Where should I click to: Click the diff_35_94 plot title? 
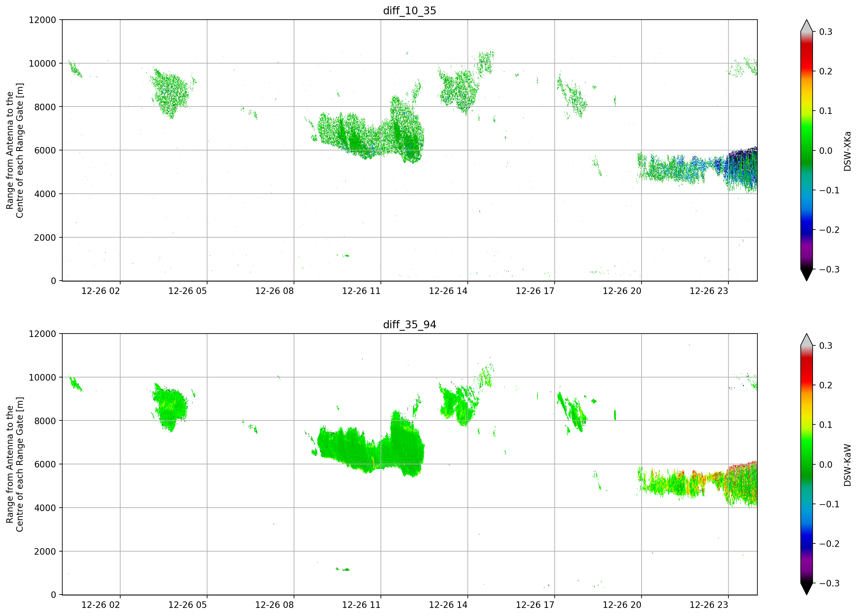coord(409,325)
